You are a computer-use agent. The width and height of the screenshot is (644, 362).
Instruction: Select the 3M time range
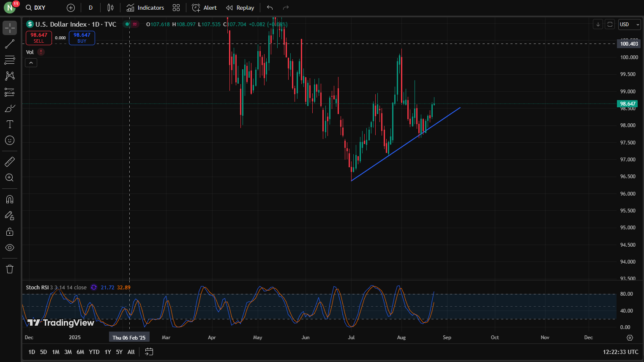tap(68, 352)
